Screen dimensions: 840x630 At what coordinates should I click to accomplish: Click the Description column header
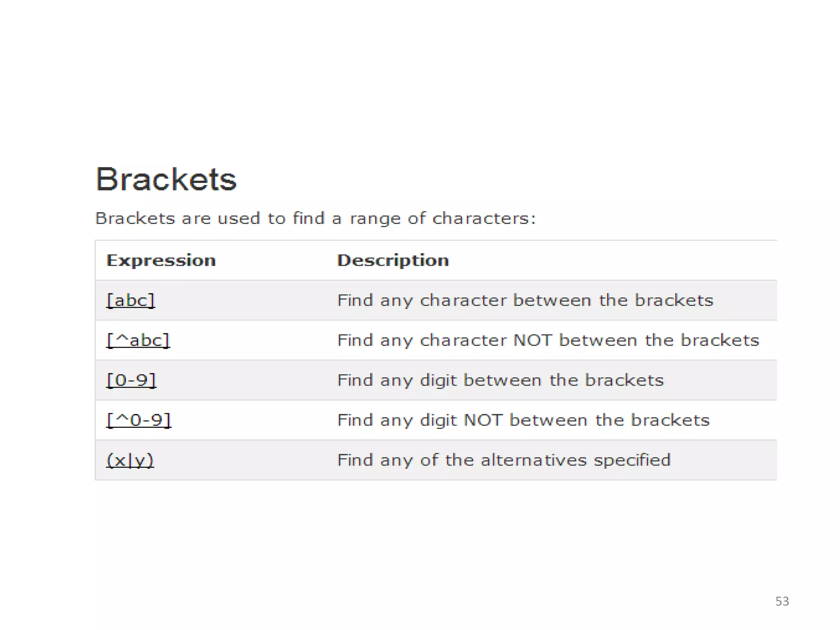[393, 260]
